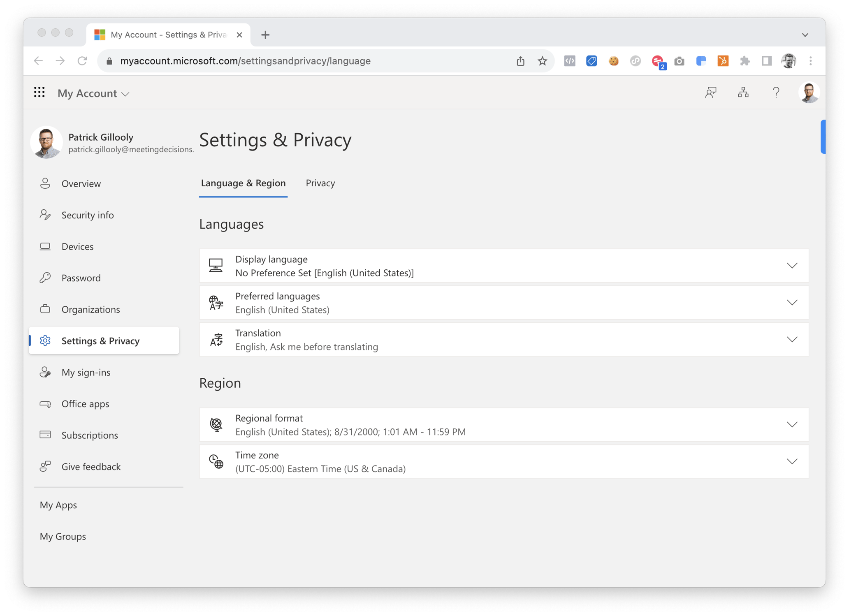The height and width of the screenshot is (616, 849).
Task: Open the My Account dropdown
Action: (125, 93)
